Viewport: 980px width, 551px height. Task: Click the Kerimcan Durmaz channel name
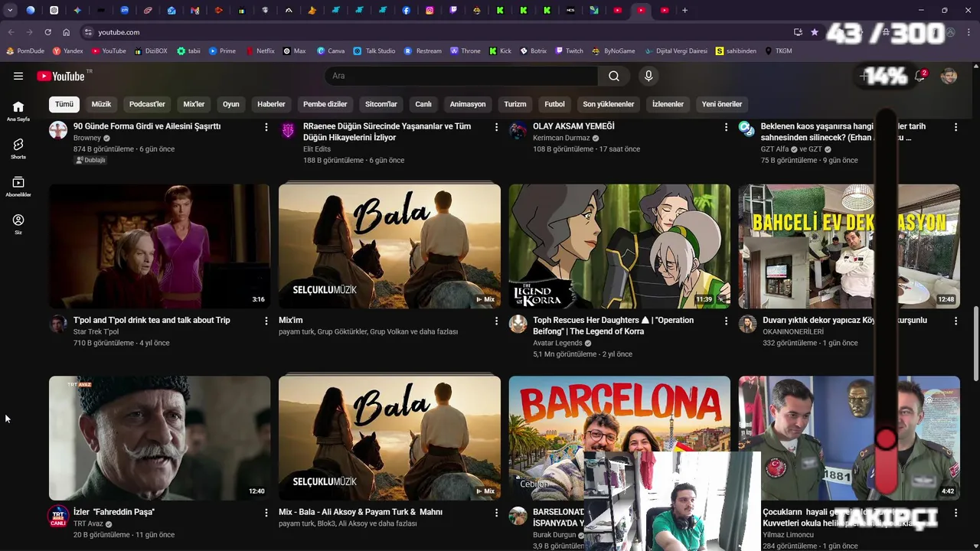(x=561, y=138)
